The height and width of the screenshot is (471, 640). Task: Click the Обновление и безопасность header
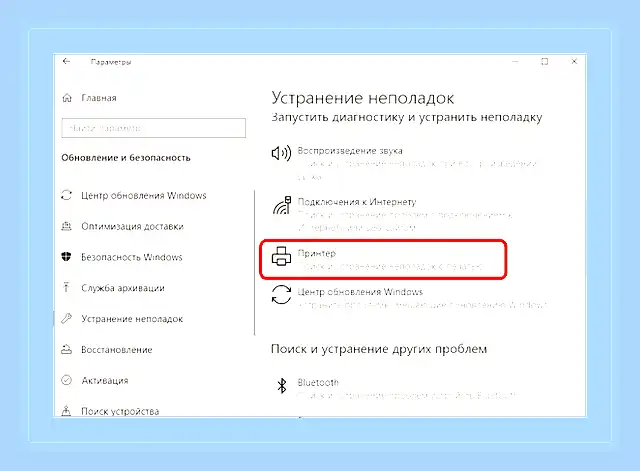(x=126, y=158)
